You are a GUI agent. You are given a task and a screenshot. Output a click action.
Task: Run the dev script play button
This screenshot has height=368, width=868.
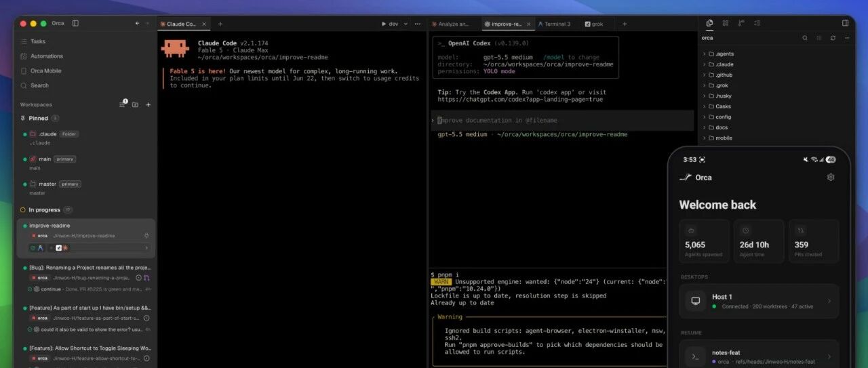point(384,24)
